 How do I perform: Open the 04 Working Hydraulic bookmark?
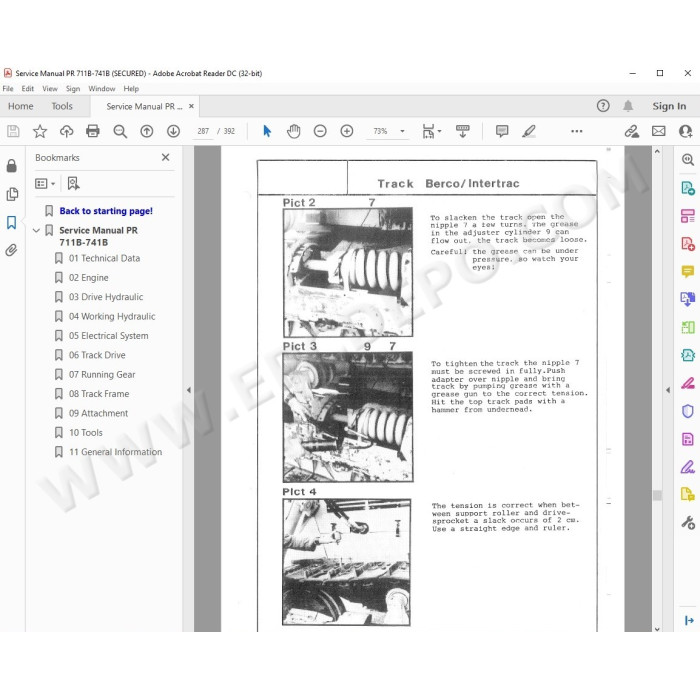point(112,317)
